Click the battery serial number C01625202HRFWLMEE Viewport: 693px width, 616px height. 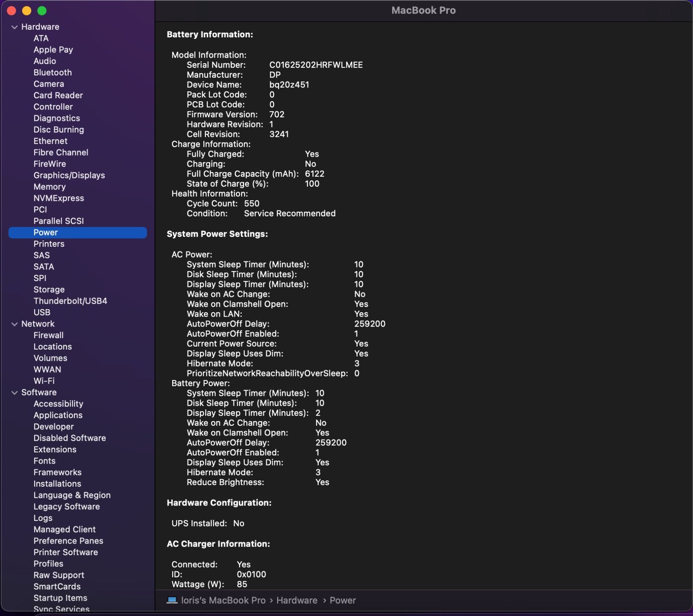[316, 65]
